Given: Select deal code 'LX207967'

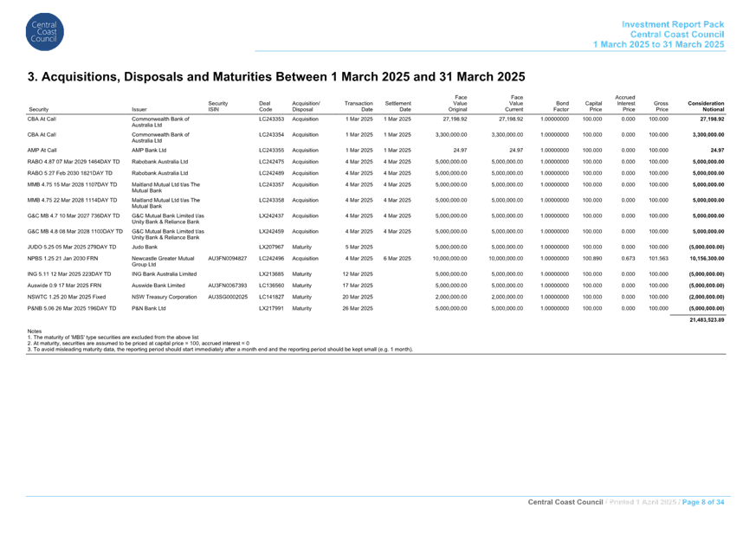Looking at the screenshot, I should coord(271,248).
